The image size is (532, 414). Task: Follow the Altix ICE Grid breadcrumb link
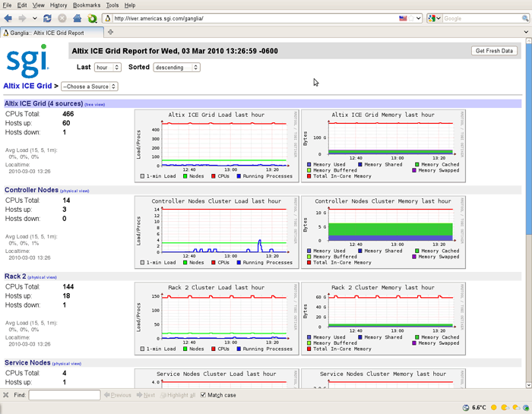(x=27, y=86)
